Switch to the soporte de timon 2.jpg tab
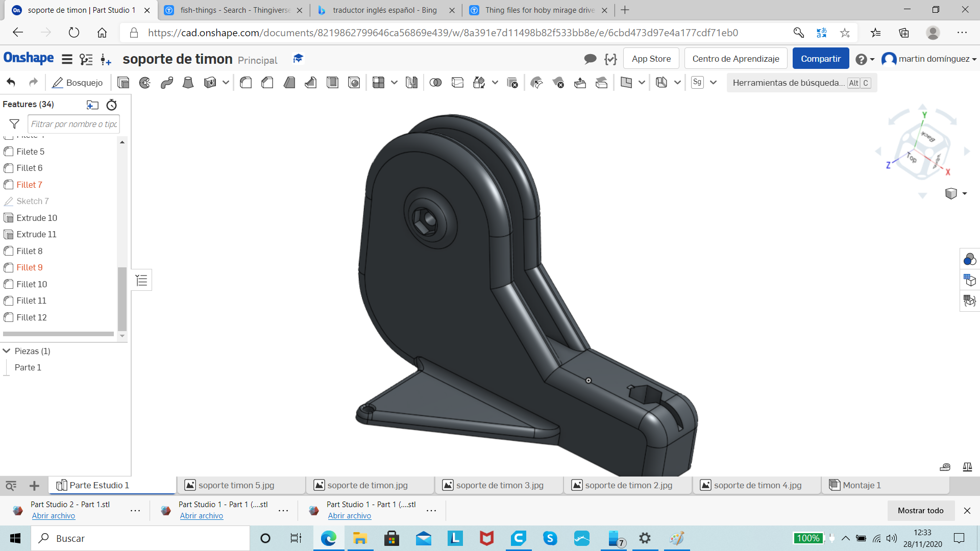Viewport: 980px width, 551px height. click(x=628, y=485)
